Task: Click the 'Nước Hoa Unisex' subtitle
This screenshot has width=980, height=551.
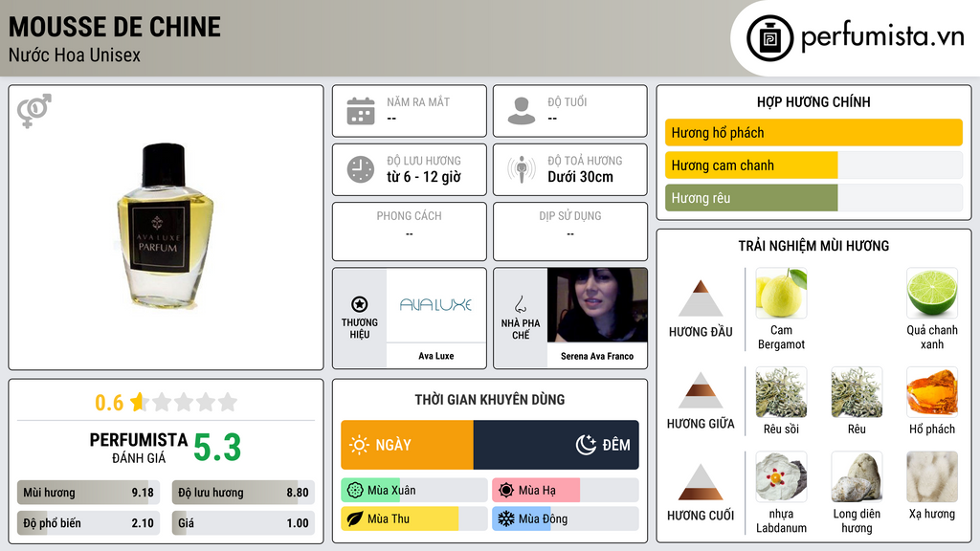Action: [x=75, y=55]
